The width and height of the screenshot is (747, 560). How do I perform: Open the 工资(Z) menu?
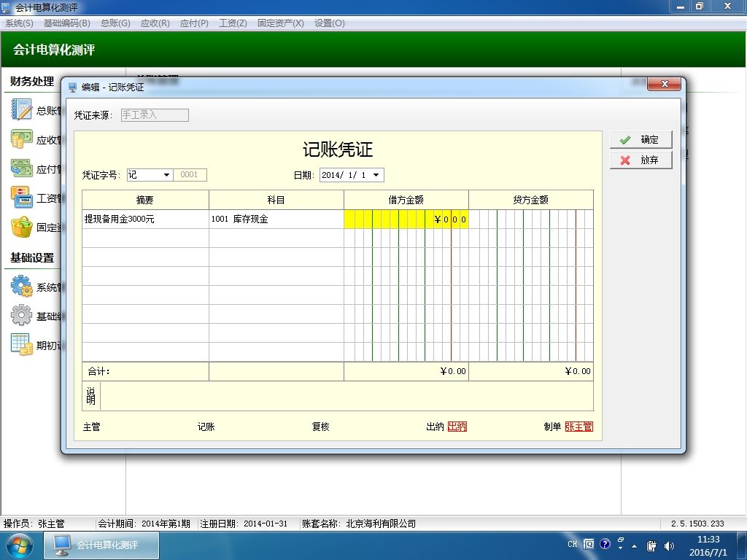(233, 23)
